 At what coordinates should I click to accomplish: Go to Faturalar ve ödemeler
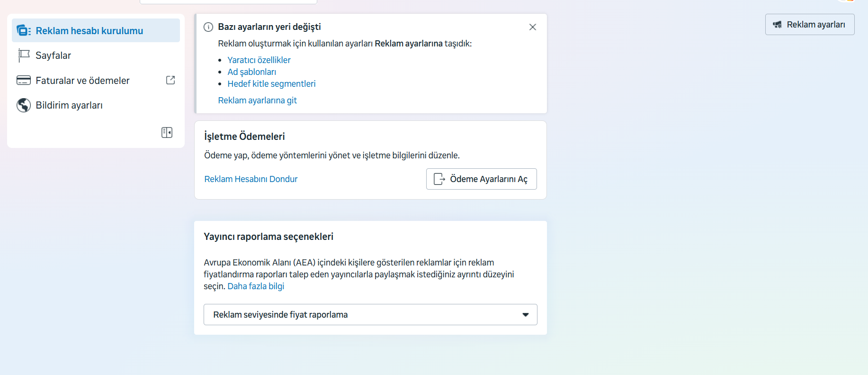(x=82, y=81)
